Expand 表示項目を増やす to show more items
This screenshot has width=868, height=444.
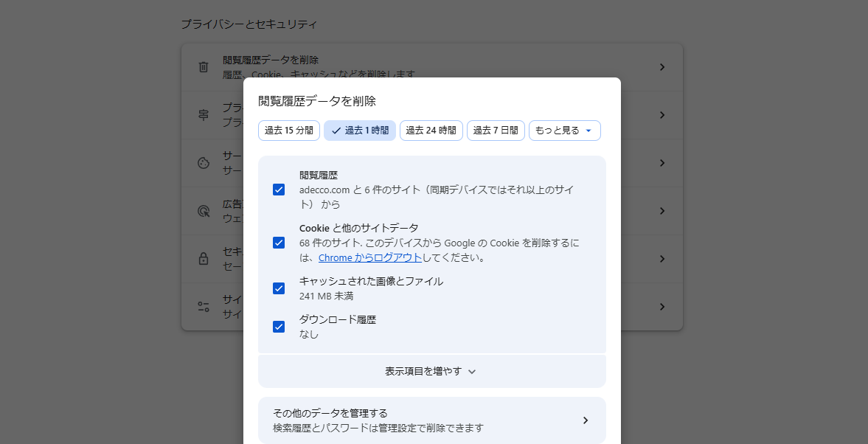pos(431,372)
